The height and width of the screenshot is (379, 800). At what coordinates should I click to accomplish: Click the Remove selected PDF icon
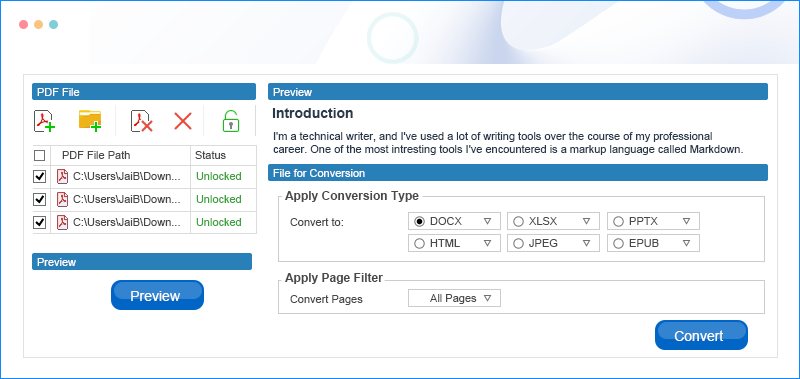pyautogui.click(x=142, y=121)
